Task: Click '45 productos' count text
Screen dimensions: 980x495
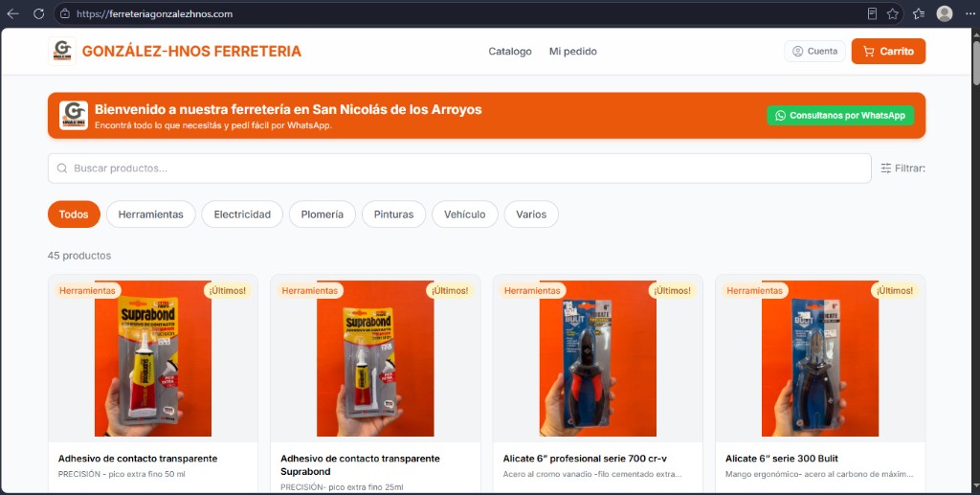Action: click(x=79, y=256)
